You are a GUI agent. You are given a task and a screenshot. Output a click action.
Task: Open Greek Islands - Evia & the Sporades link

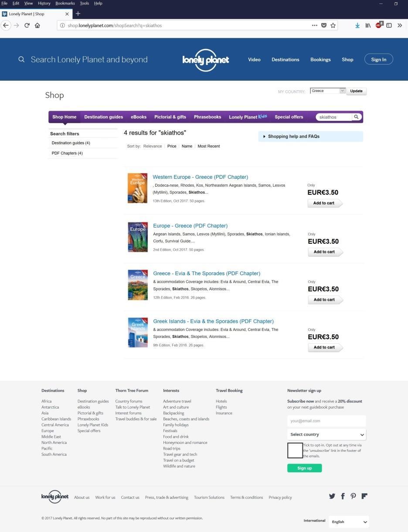click(214, 321)
